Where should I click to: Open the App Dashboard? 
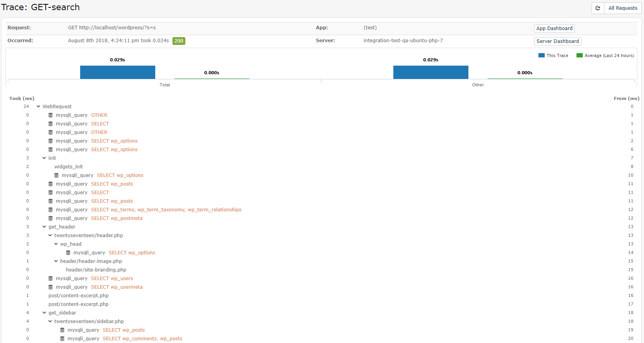[x=554, y=29]
